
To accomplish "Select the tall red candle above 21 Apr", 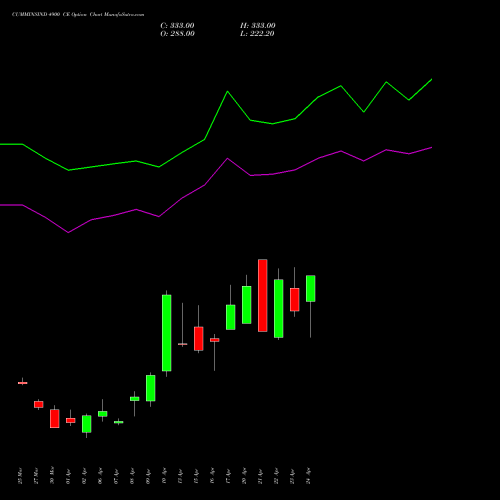I will [x=263, y=295].
